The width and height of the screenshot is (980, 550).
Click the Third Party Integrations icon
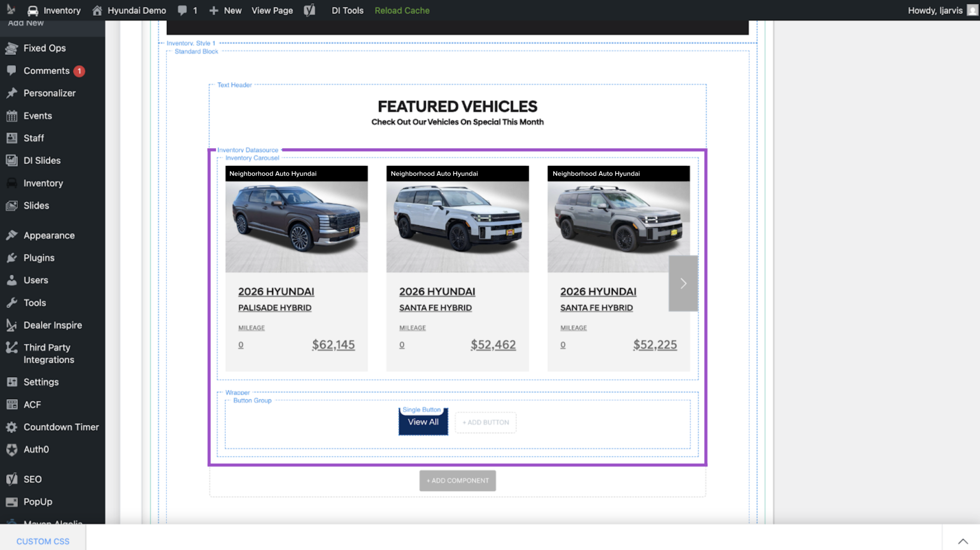coord(12,347)
